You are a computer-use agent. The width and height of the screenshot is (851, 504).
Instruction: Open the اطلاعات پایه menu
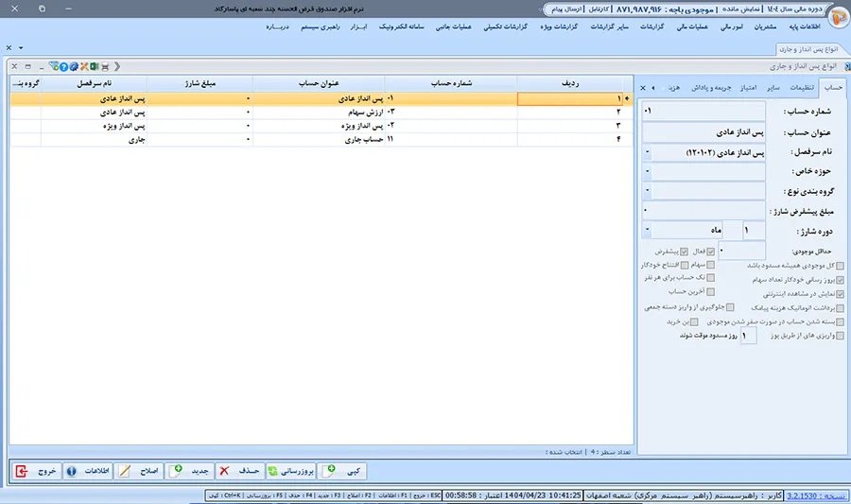tap(805, 26)
